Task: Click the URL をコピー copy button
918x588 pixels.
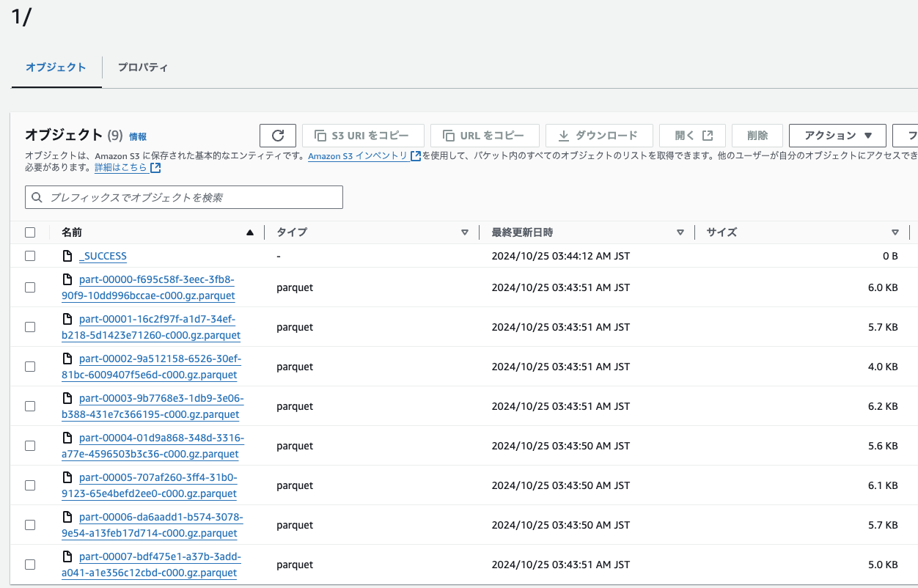Action: pos(485,136)
